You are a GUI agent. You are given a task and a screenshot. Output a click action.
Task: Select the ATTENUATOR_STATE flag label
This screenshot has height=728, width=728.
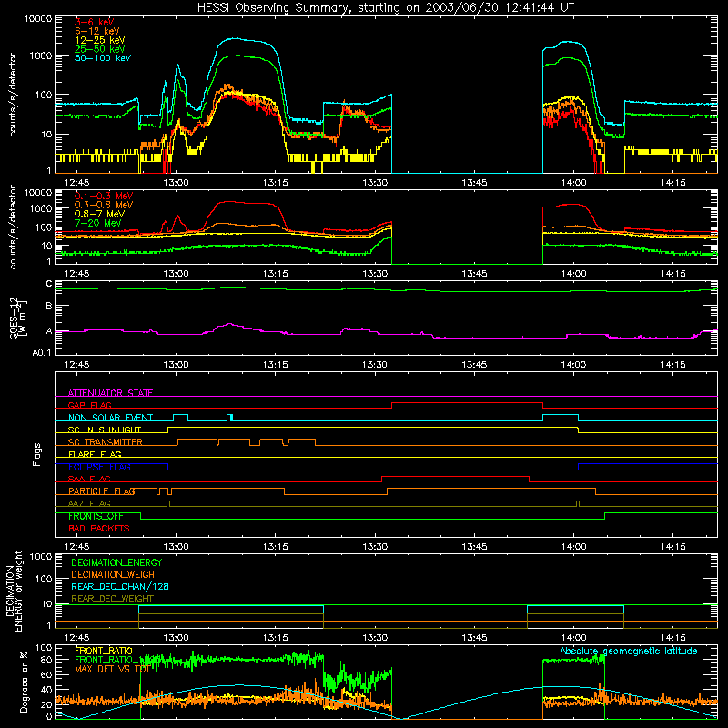(110, 393)
